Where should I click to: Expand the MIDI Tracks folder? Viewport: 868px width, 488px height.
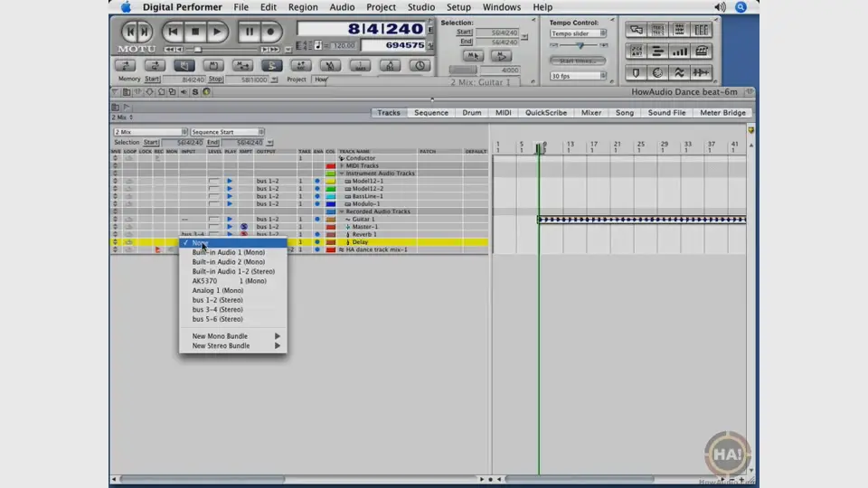coord(342,165)
